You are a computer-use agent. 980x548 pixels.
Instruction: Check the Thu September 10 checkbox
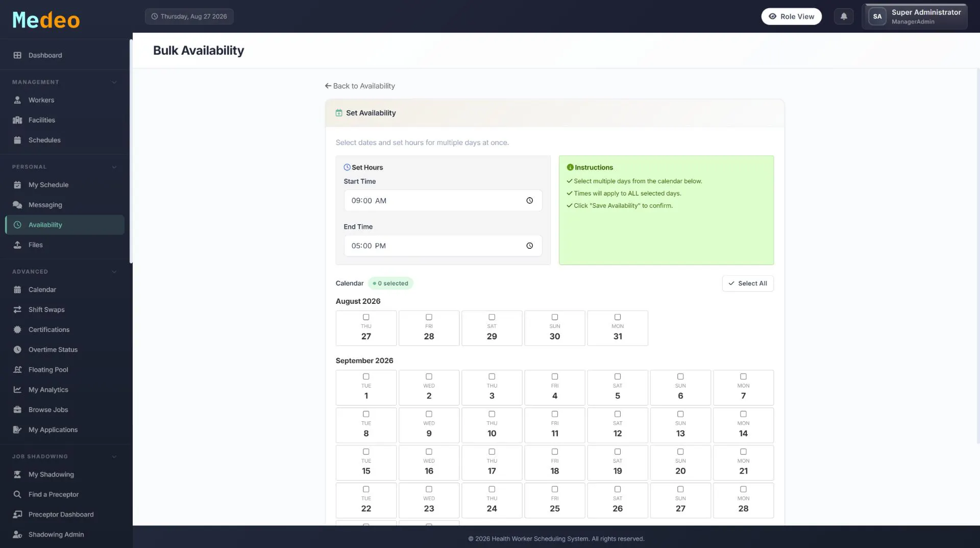click(x=492, y=414)
